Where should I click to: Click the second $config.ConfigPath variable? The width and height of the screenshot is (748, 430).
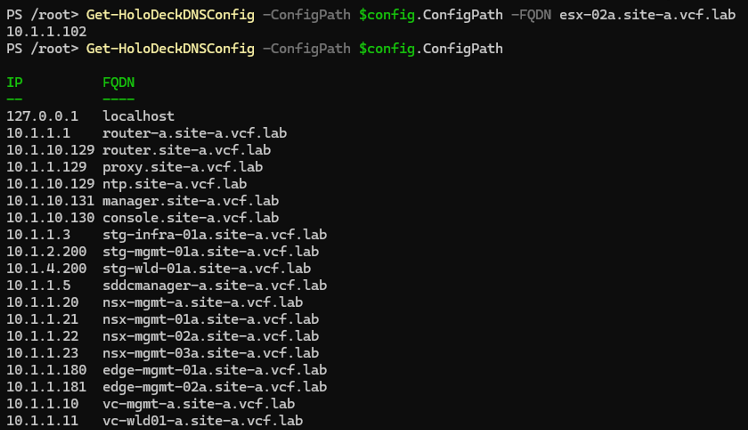pyautogui.click(x=431, y=49)
